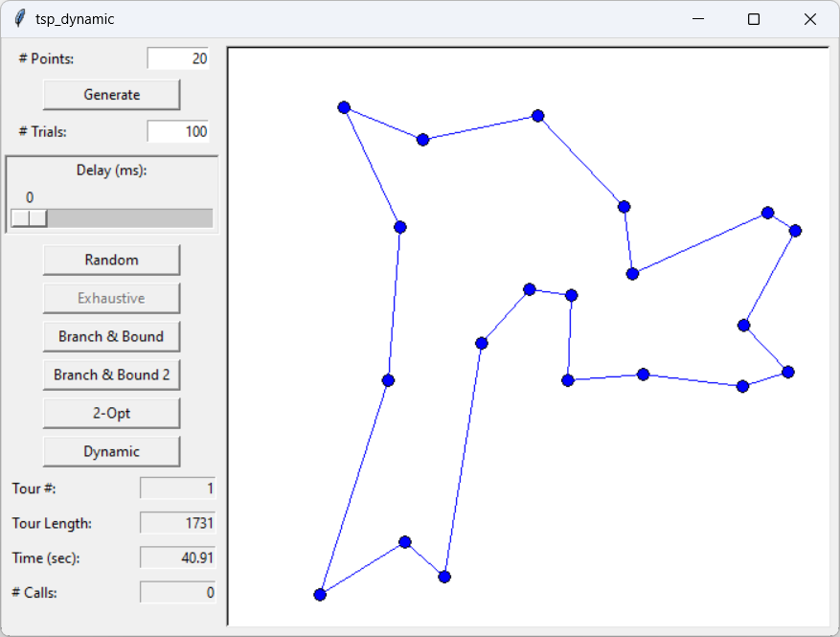Click the disabled Exhaustive button
This screenshot has width=840, height=637.
click(x=111, y=299)
